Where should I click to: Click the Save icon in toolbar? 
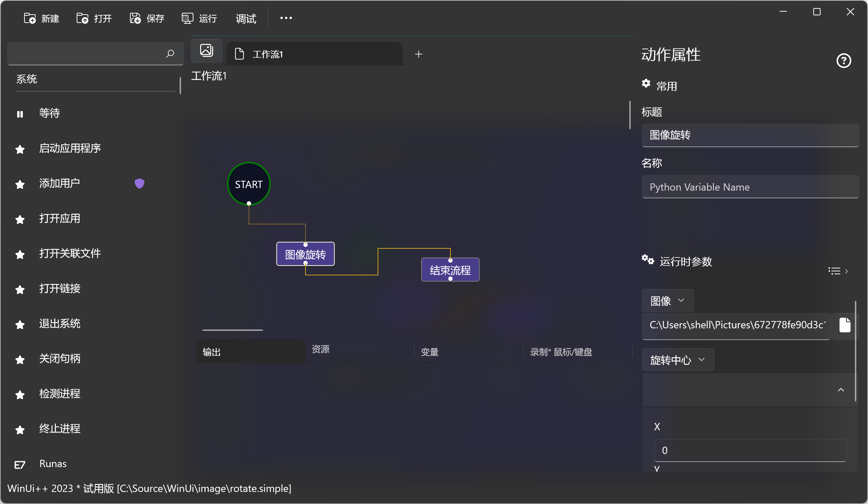135,18
